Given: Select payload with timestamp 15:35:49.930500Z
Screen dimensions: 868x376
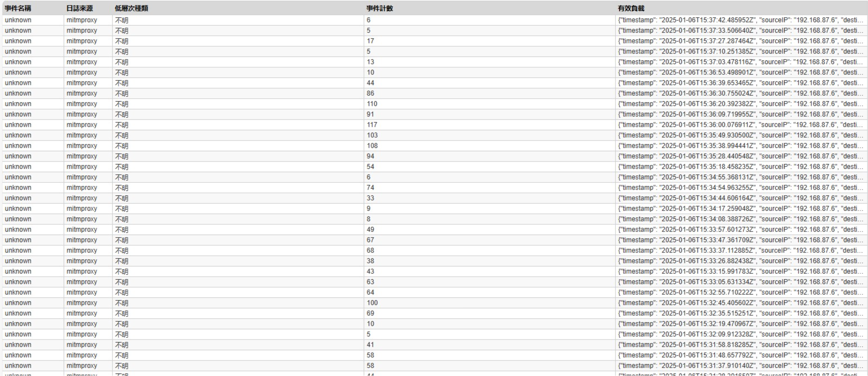Looking at the screenshot, I should (x=740, y=135).
